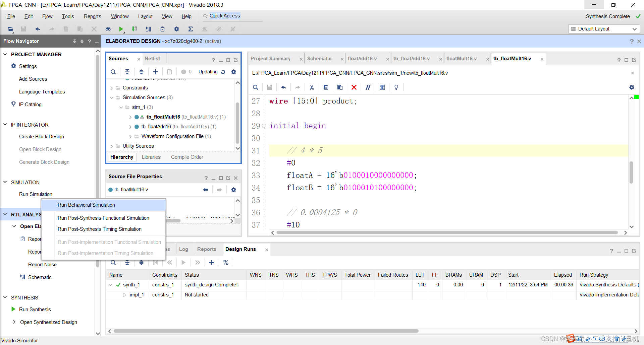Open Language Templates
644x345 pixels.
[x=42, y=92]
